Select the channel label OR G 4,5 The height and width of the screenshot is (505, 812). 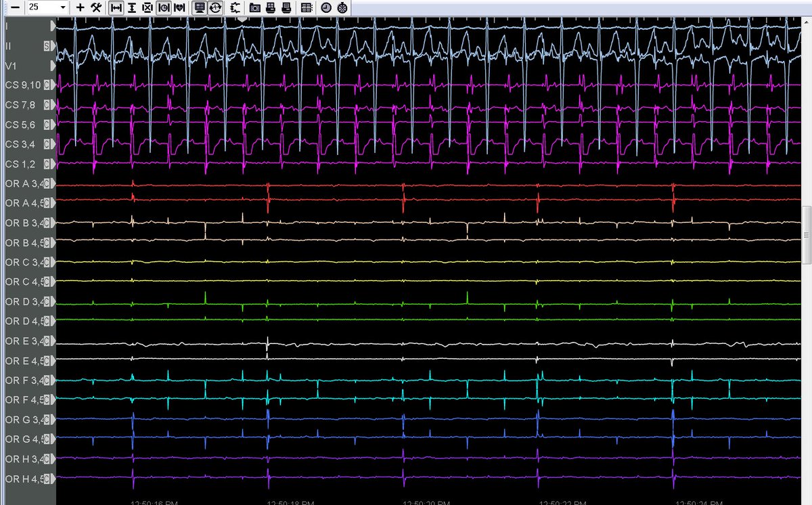tap(24, 439)
